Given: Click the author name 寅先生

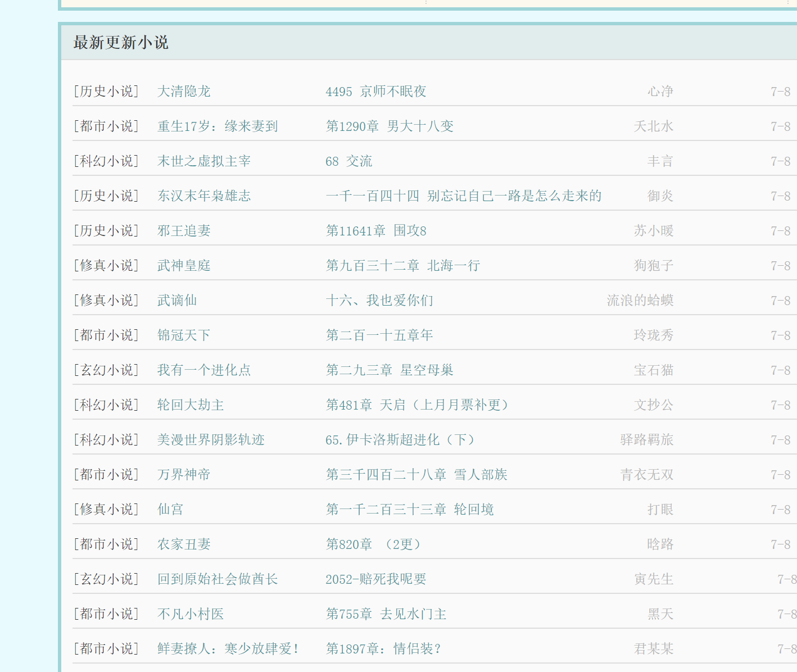Looking at the screenshot, I should (654, 579).
